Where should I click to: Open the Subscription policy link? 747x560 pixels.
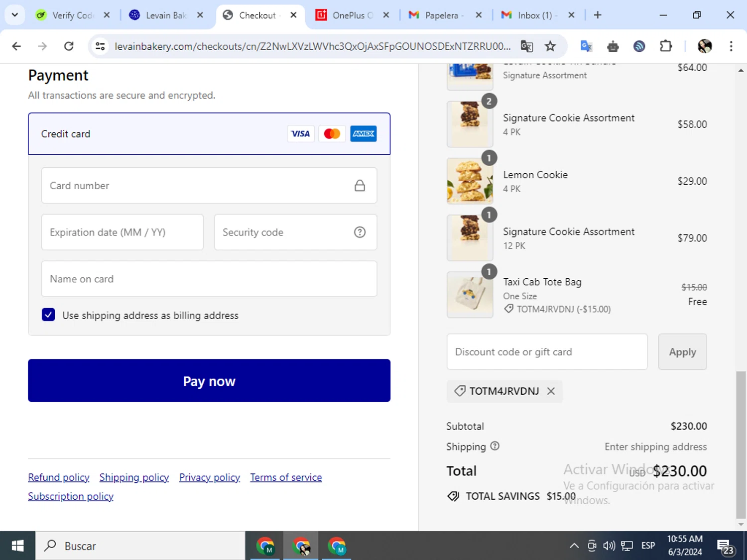click(x=71, y=496)
